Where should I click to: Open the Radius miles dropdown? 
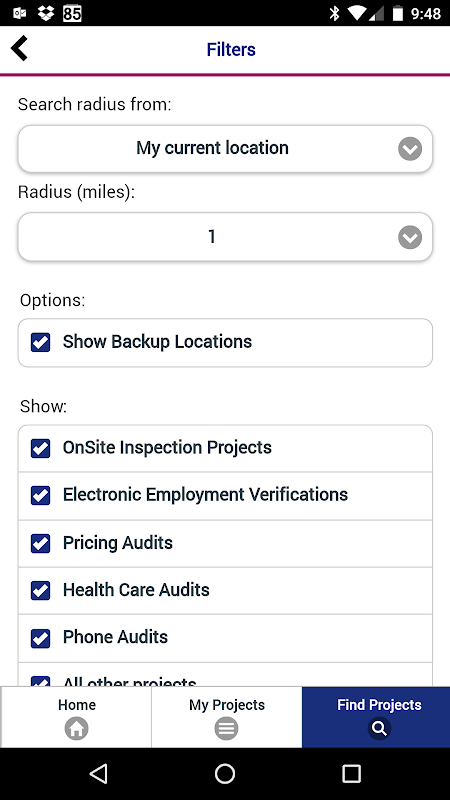pyautogui.click(x=225, y=237)
